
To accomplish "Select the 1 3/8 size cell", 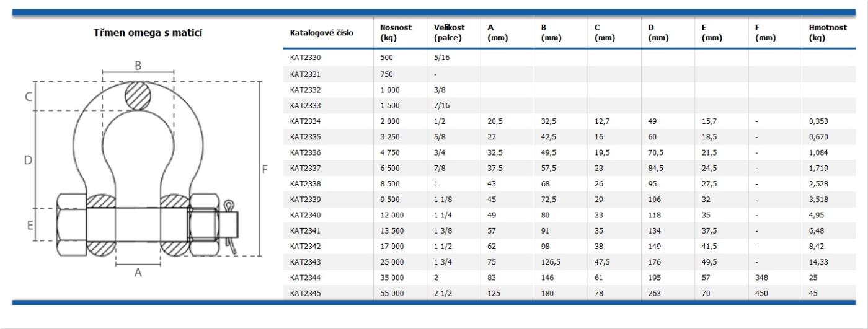I will coord(444,231).
